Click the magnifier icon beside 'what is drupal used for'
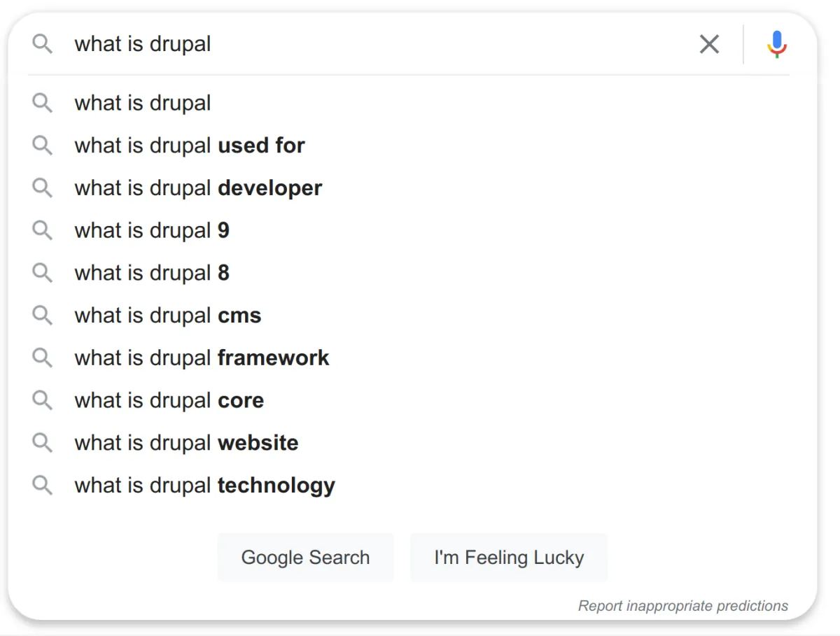The image size is (840, 636). coord(43,146)
